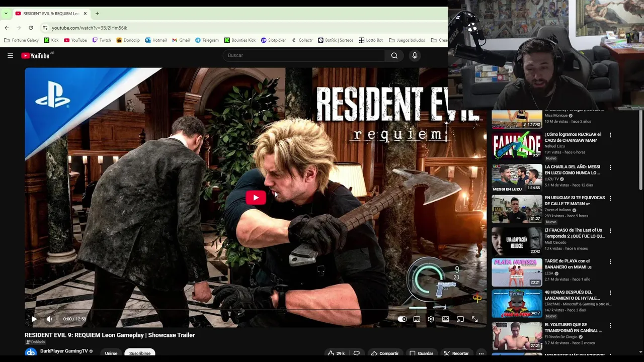Toggle autoplay switch in the player

coord(402,319)
